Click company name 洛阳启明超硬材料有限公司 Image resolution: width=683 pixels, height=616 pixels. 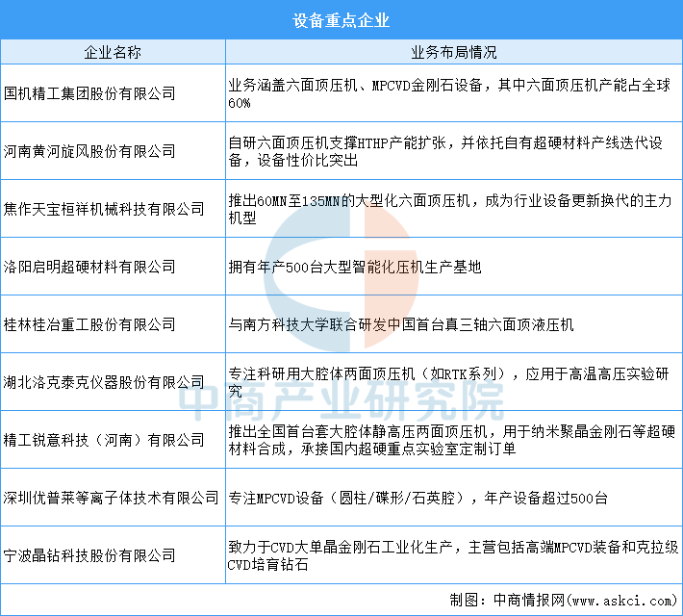[89, 267]
